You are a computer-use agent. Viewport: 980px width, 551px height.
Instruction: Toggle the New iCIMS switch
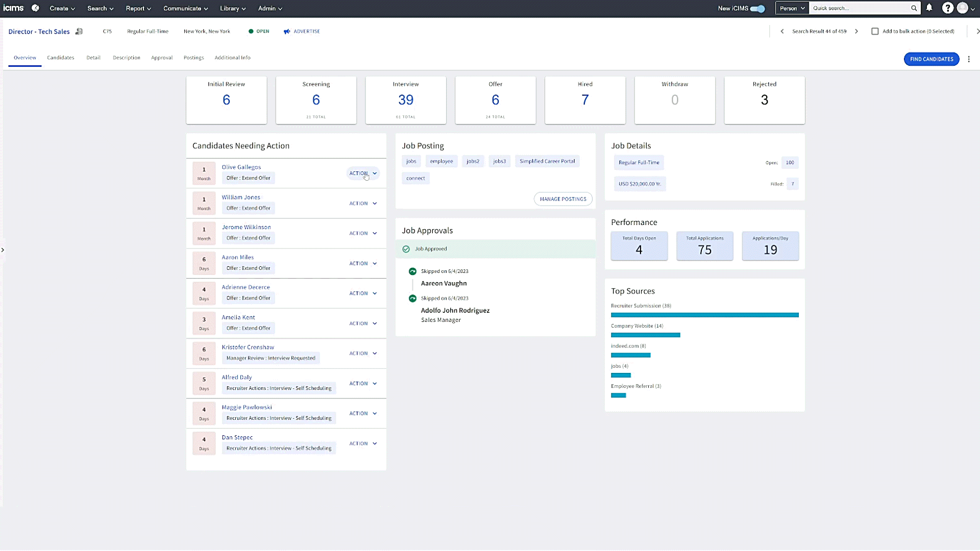pos(757,9)
